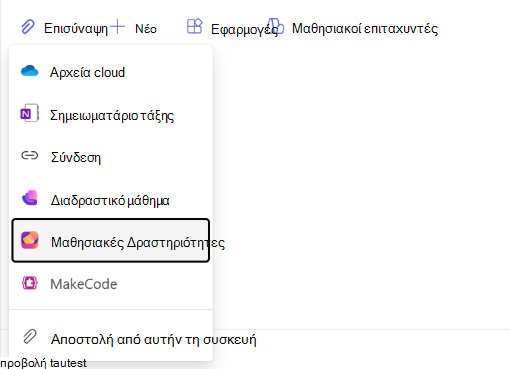The width and height of the screenshot is (510, 369).
Task: Open Εφαρμογές
Action: [244, 30]
